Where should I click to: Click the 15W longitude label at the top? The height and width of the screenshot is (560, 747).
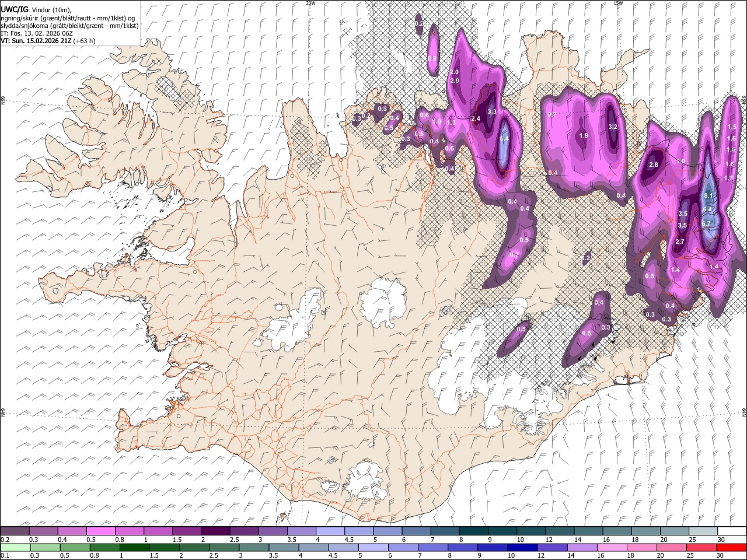[x=618, y=3]
